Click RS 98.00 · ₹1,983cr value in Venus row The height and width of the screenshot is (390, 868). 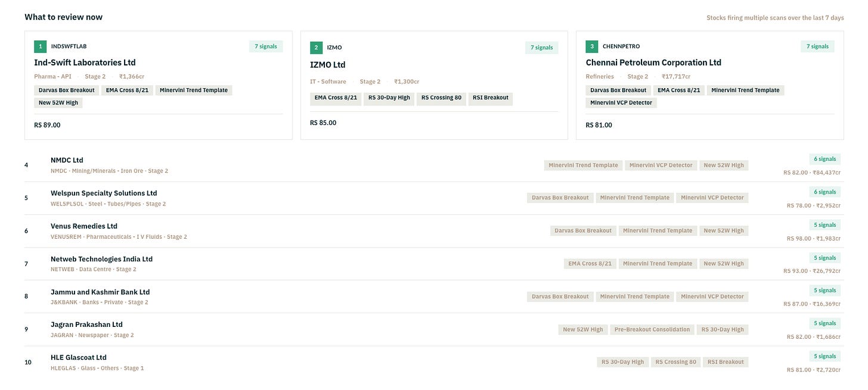tap(814, 239)
